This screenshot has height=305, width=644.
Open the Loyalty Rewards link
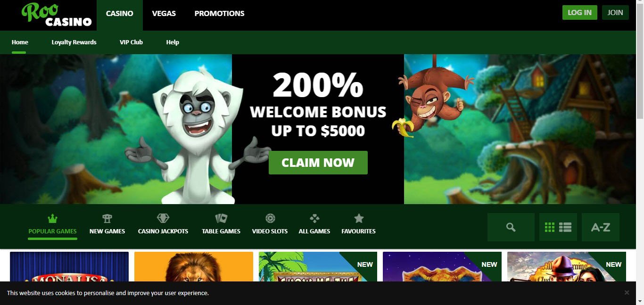pos(74,42)
